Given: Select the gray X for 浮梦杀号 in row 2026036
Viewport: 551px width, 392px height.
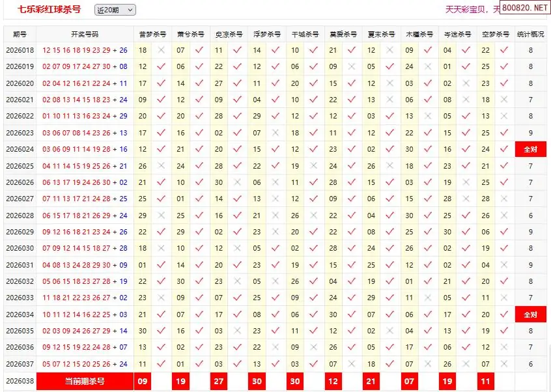Looking at the screenshot, I should click(x=275, y=348).
